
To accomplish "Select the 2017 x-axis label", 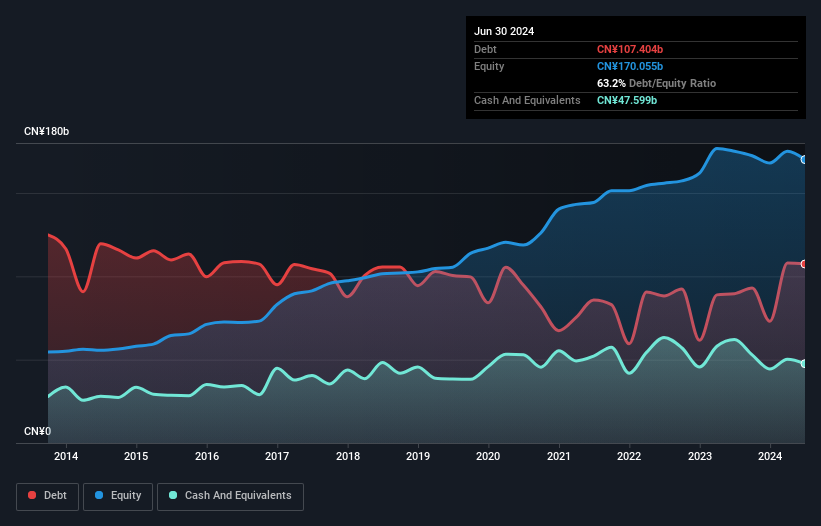I will pos(277,456).
